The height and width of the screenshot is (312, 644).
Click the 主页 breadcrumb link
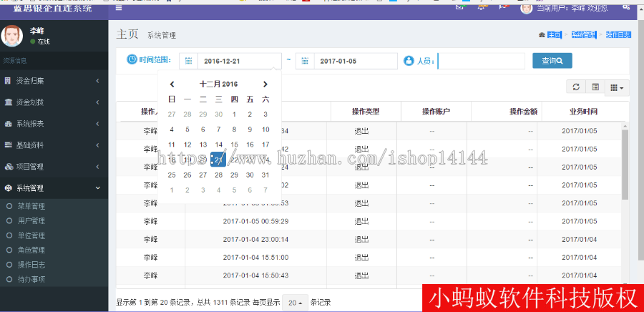point(555,35)
